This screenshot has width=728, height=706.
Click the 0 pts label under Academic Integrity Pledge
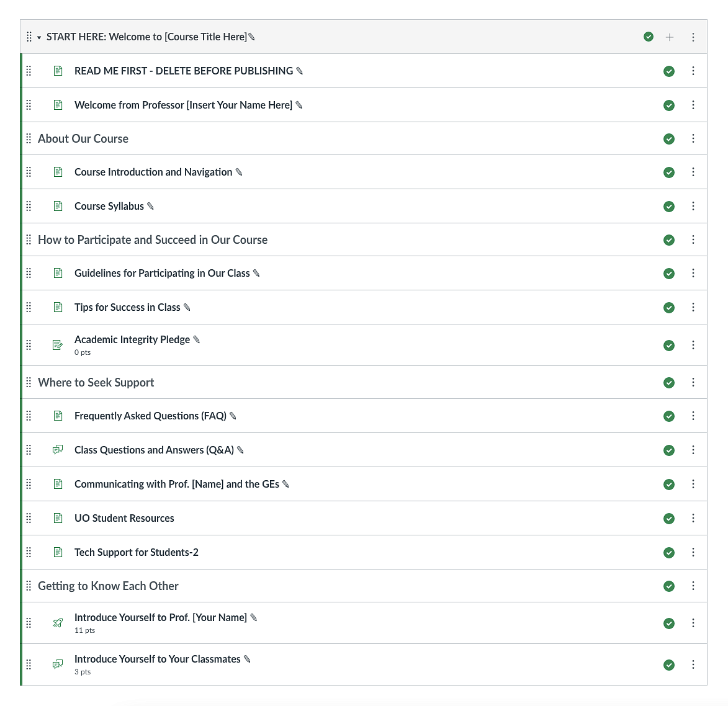pos(82,352)
